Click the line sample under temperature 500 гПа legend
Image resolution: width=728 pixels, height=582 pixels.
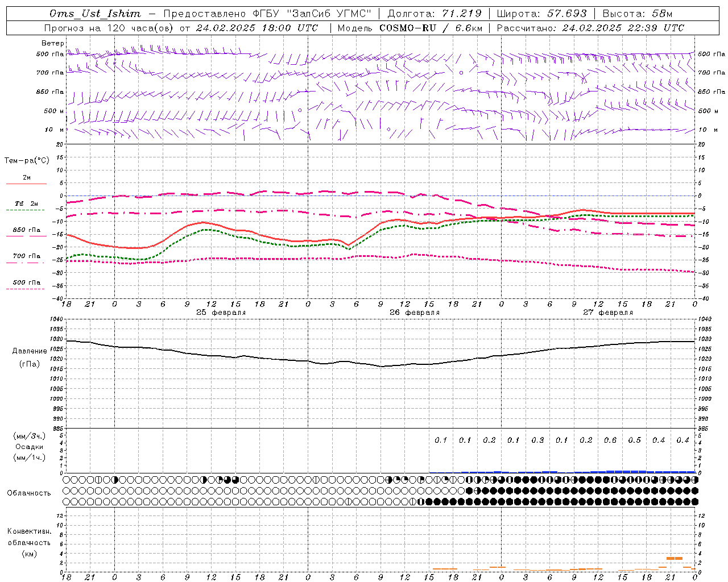click(x=25, y=289)
